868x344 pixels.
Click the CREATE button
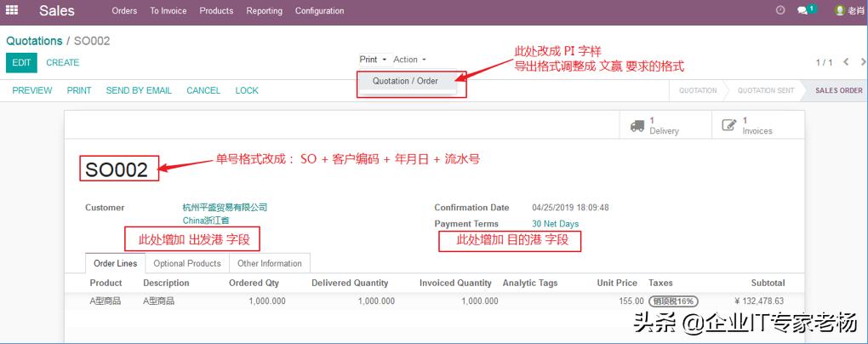63,63
